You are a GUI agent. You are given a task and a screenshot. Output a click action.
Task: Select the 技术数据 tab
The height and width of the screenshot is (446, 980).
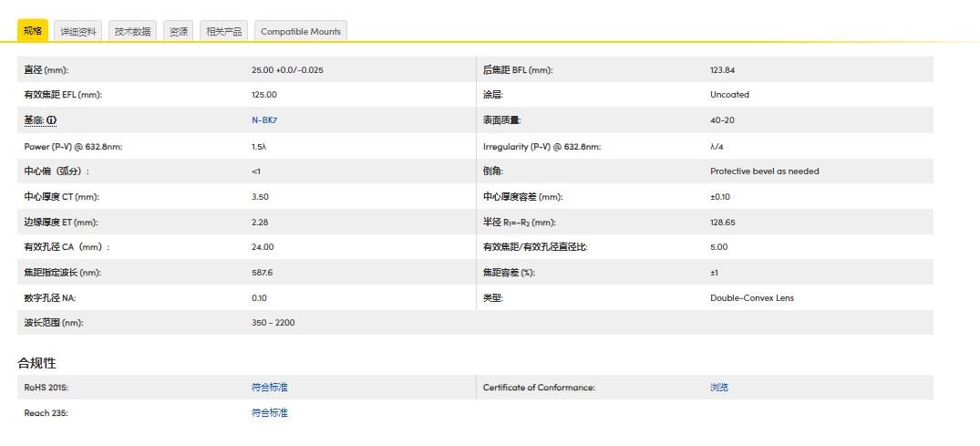(x=132, y=31)
